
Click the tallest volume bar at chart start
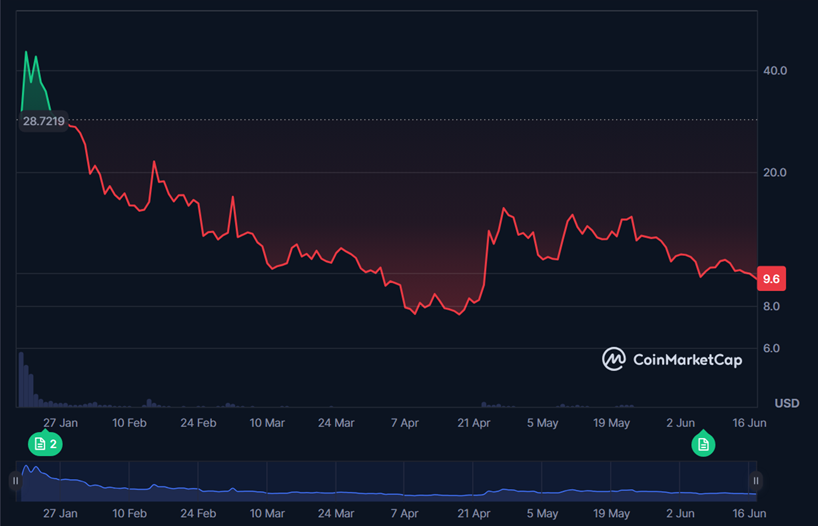[21, 379]
